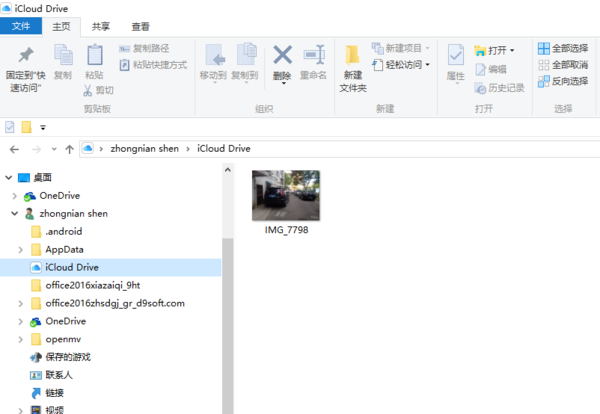Switch to the Share ribbon tab
Screen dimensions: 600x414
pyautogui.click(x=101, y=26)
